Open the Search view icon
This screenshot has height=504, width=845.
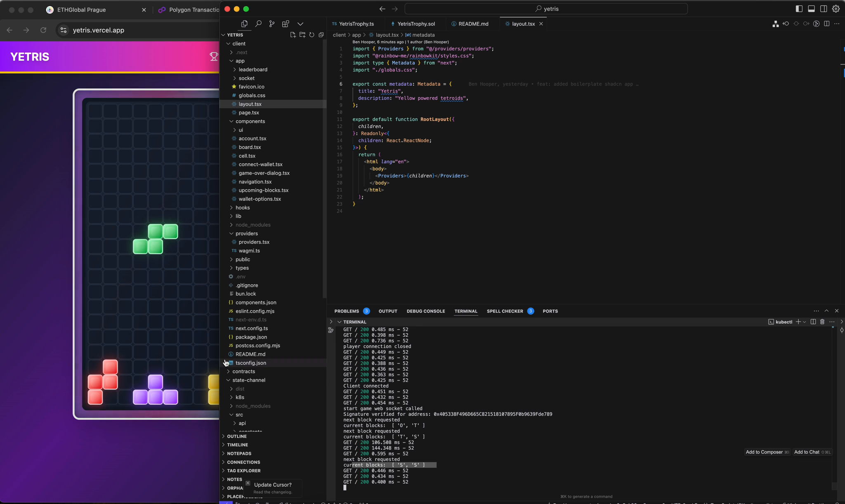click(258, 24)
